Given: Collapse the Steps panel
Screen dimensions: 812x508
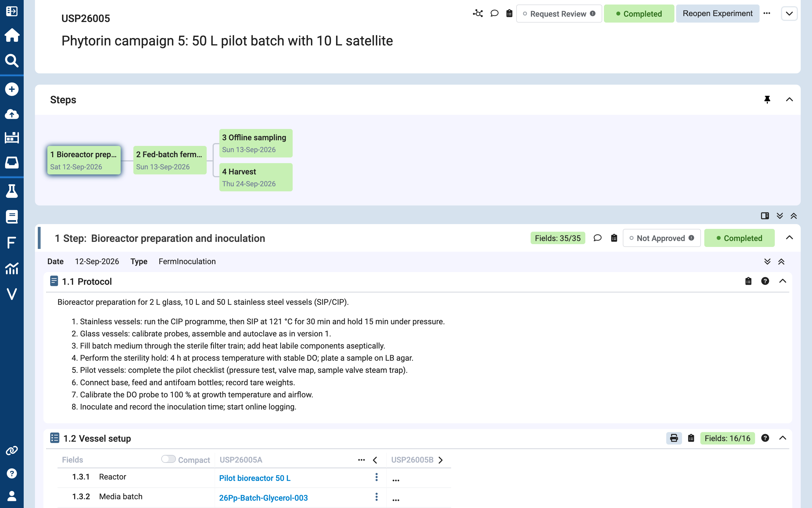Looking at the screenshot, I should [x=789, y=99].
